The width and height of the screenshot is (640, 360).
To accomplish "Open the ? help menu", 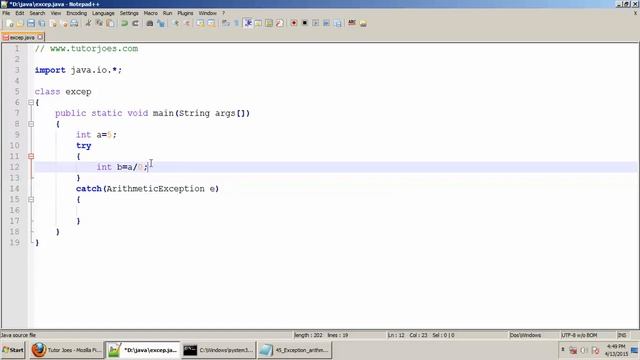I will click(223, 13).
